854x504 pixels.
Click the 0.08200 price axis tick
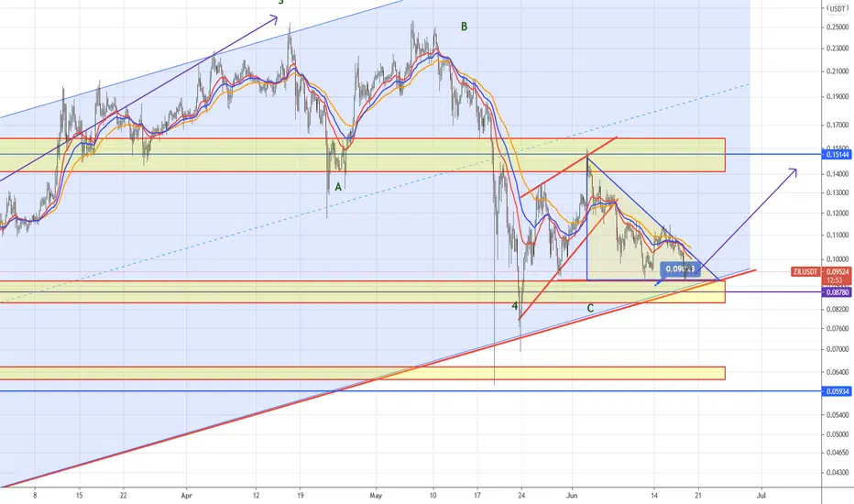(x=838, y=309)
